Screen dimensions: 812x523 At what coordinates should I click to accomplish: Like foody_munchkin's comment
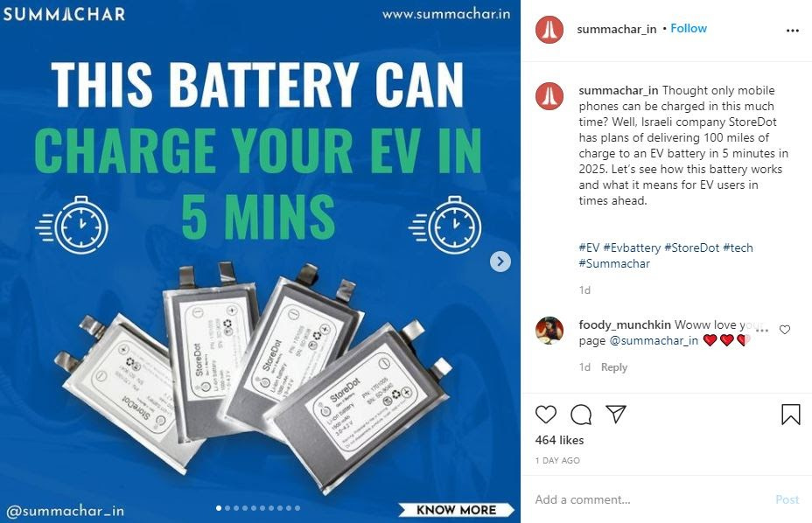pyautogui.click(x=785, y=330)
